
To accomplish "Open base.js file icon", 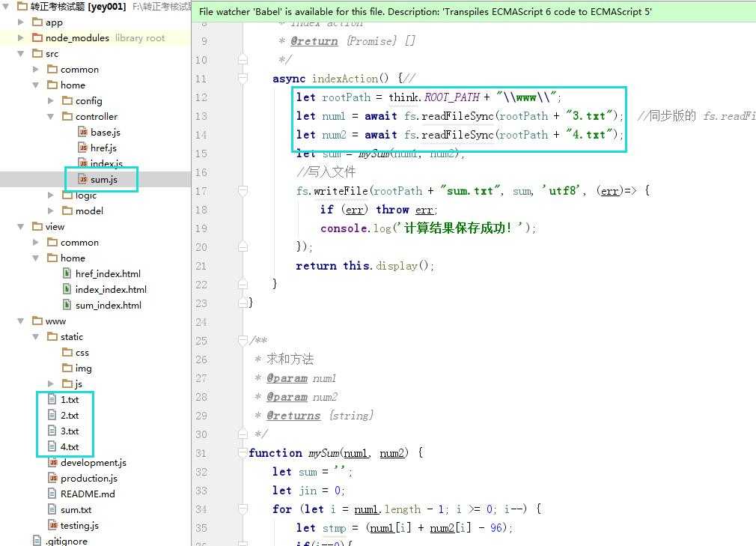I will [x=83, y=132].
